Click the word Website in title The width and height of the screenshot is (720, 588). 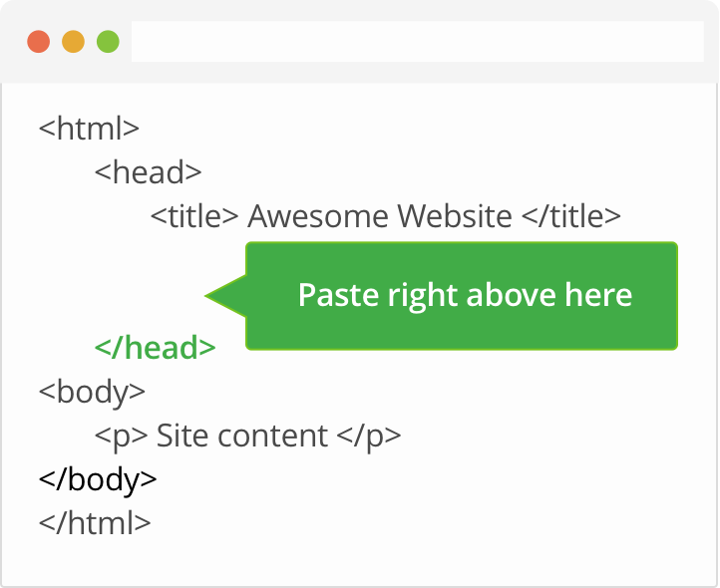tap(455, 216)
